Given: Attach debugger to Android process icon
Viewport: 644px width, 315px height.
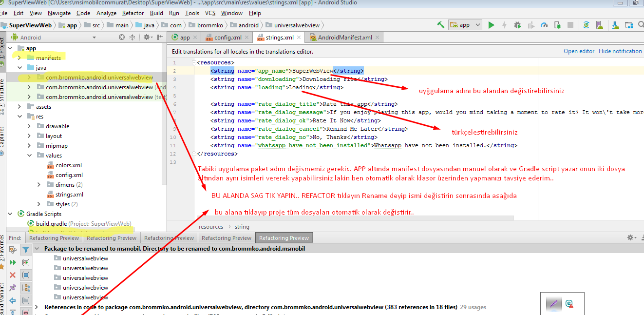Looking at the screenshot, I should click(x=557, y=25).
